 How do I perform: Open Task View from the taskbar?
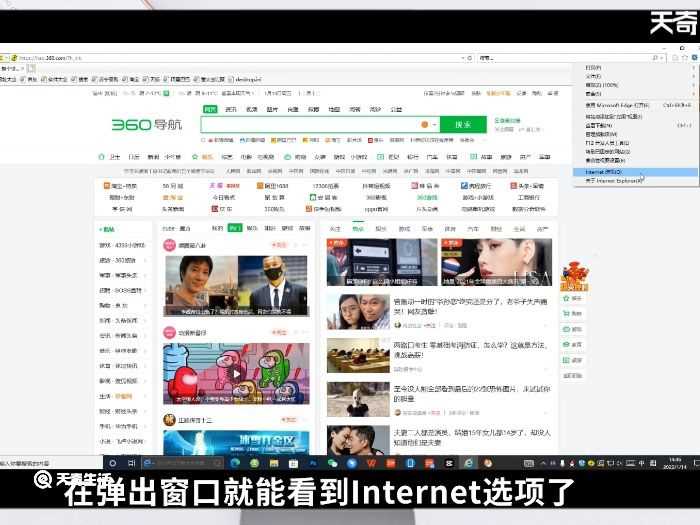point(132,463)
